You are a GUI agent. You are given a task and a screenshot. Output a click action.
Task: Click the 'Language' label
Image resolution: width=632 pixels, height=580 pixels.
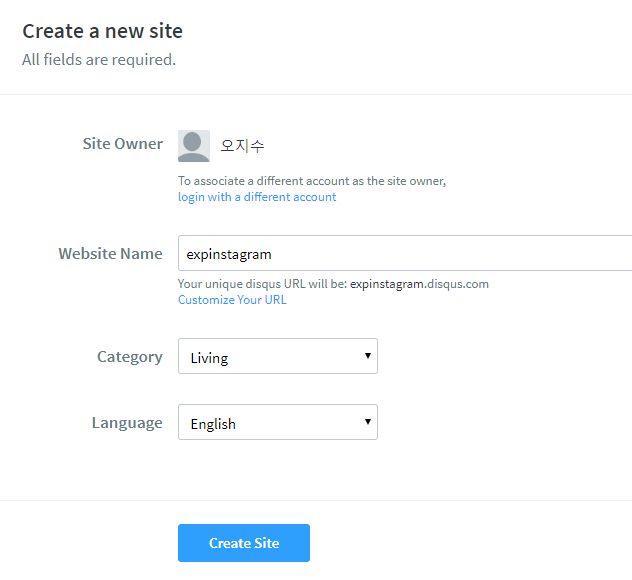click(127, 423)
